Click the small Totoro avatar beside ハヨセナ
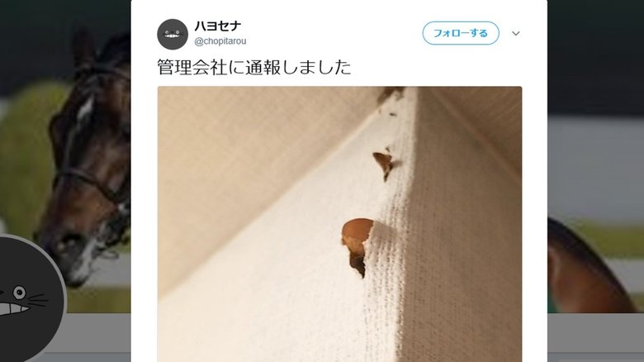This screenshot has width=644, height=362. pyautogui.click(x=173, y=34)
